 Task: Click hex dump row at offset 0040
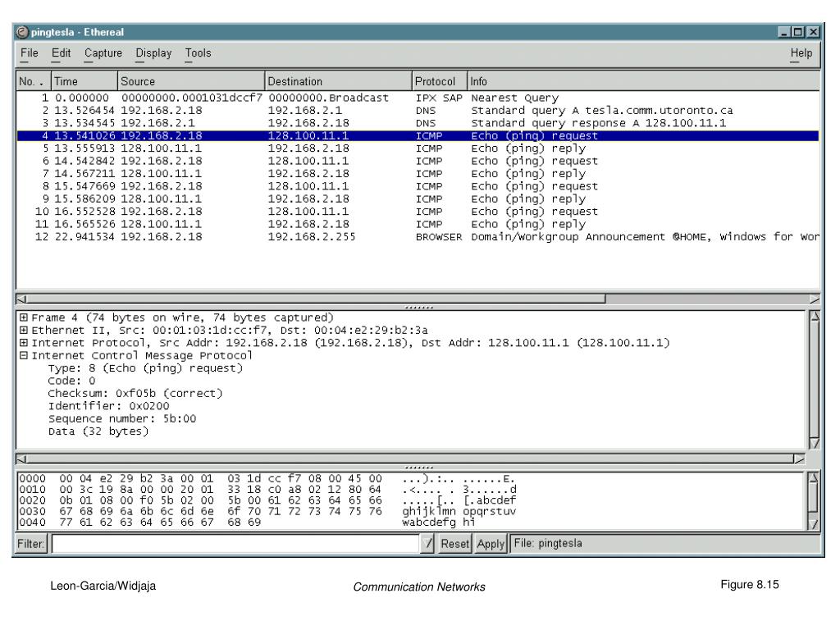(246, 523)
